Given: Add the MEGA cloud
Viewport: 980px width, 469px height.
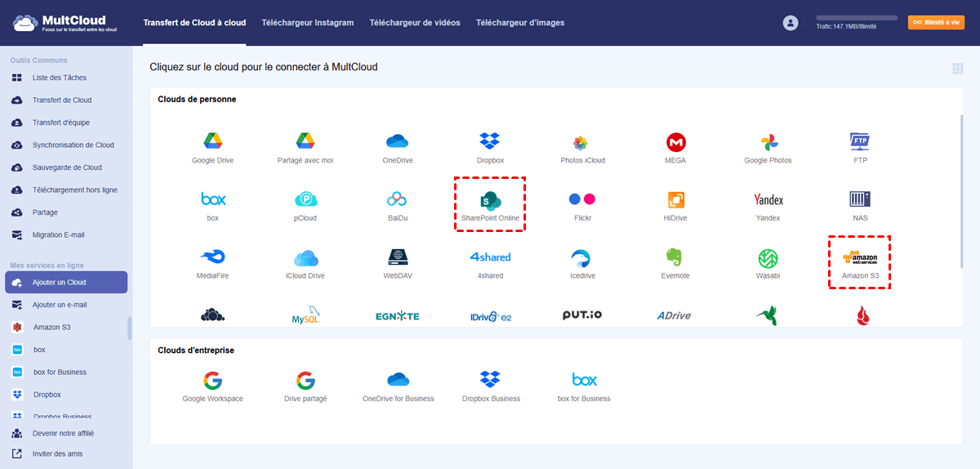Looking at the screenshot, I should tap(675, 148).
